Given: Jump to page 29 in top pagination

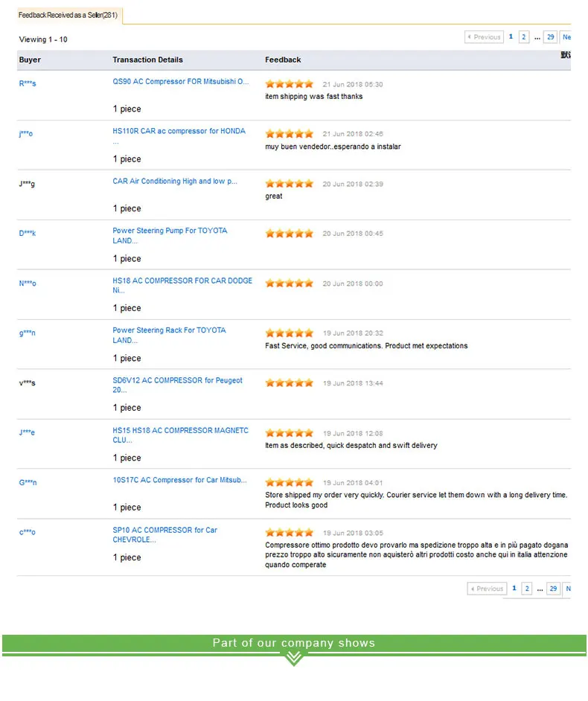Looking at the screenshot, I should tap(551, 37).
